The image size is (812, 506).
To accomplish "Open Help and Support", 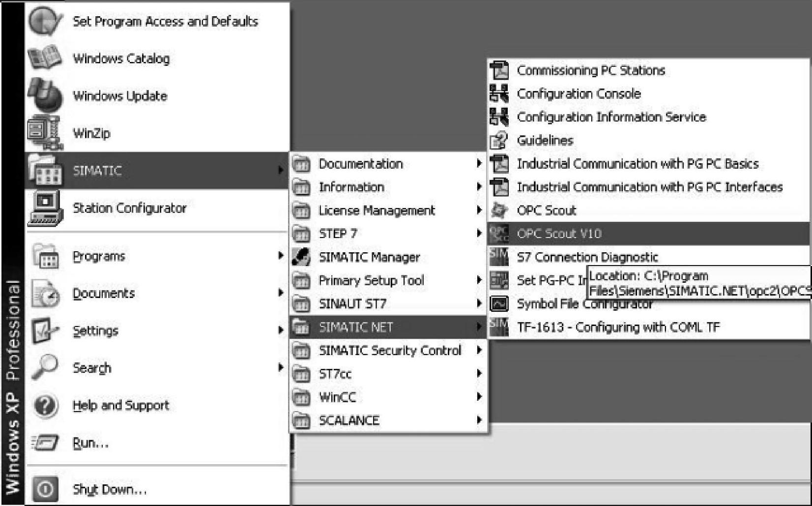I will [x=157, y=405].
